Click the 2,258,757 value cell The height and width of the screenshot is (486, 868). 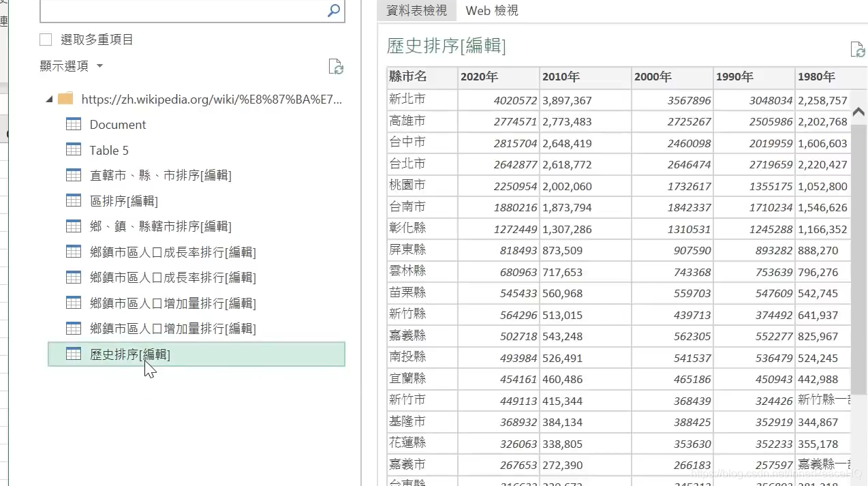click(822, 100)
